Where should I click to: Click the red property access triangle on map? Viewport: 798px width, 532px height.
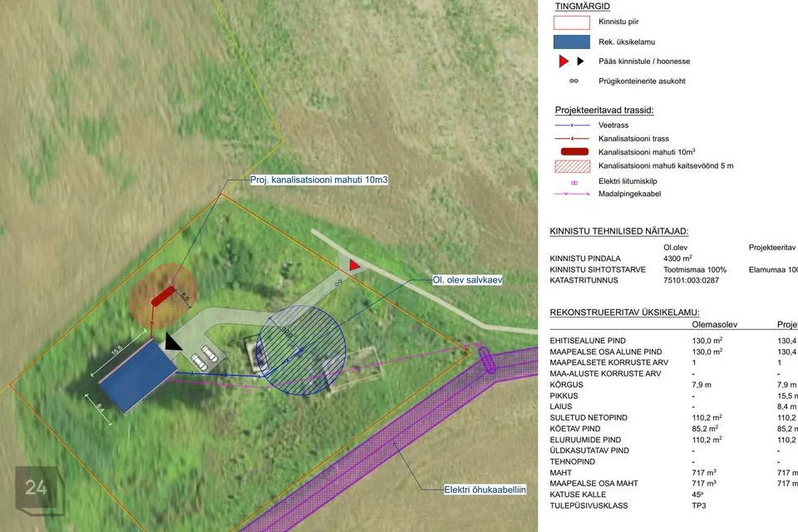[354, 264]
